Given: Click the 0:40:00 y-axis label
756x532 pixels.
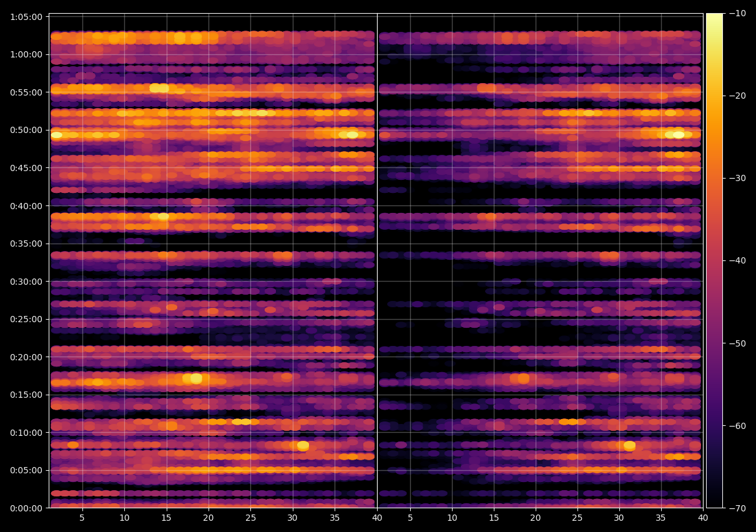Looking at the screenshot, I should coord(26,206).
